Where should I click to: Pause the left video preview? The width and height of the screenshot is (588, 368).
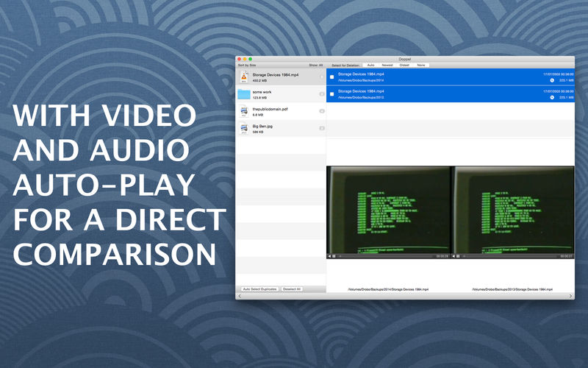tap(334, 256)
